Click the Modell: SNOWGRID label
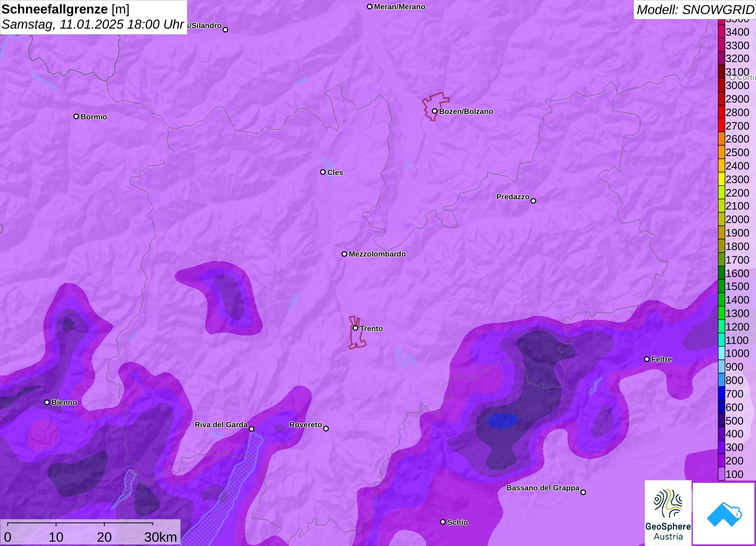 [695, 10]
